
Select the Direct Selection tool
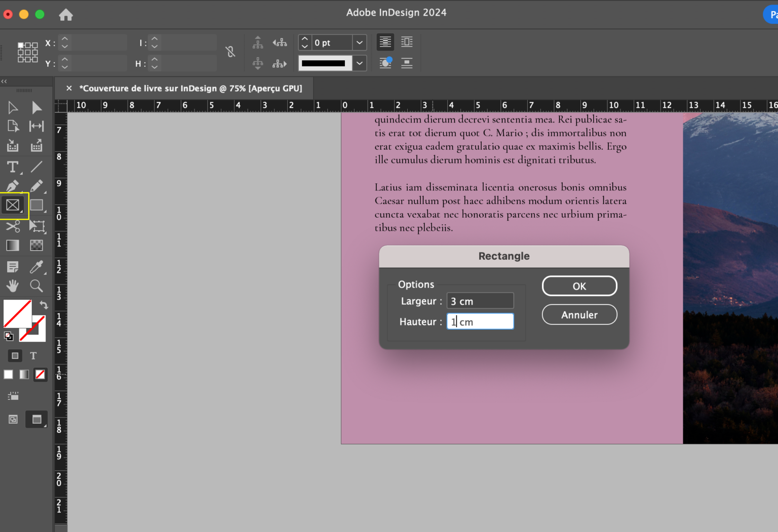pos(36,108)
